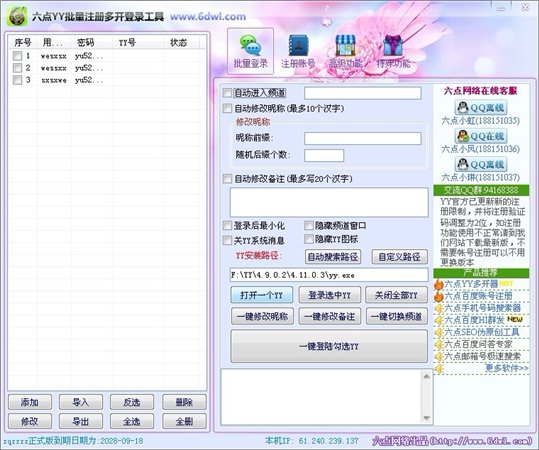Click 一键切换频道 button
The height and width of the screenshot is (450, 539).
[397, 316]
